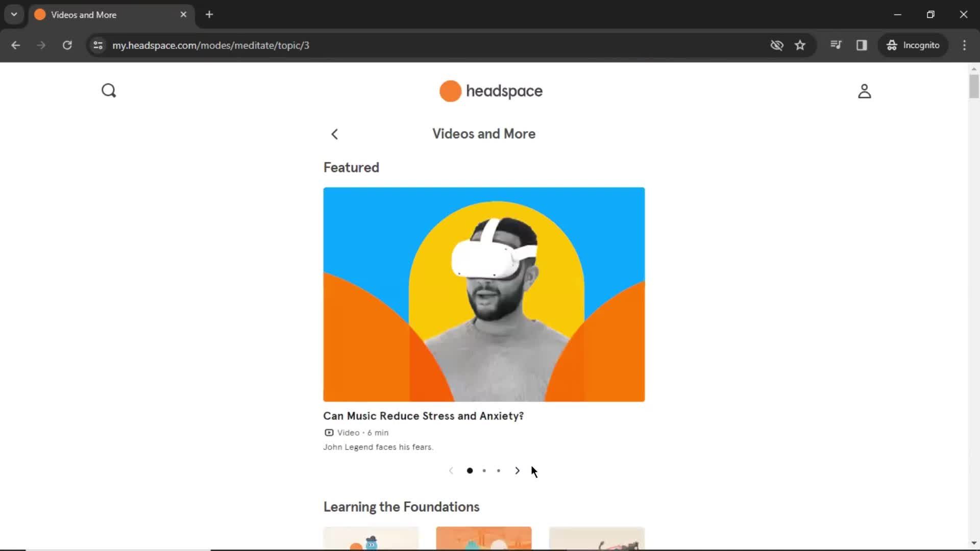Advance to next featured slide with right arrow
The image size is (980, 551).
point(517,470)
